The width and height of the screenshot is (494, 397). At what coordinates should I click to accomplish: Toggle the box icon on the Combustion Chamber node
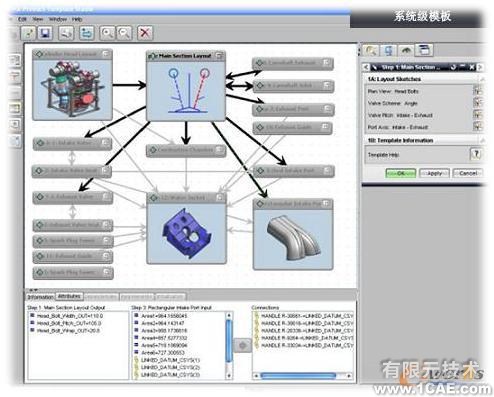click(220, 150)
